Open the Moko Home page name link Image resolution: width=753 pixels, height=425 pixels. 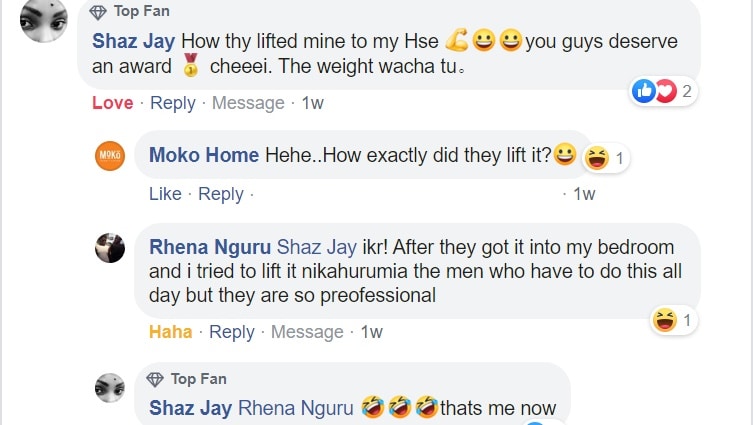pos(204,155)
